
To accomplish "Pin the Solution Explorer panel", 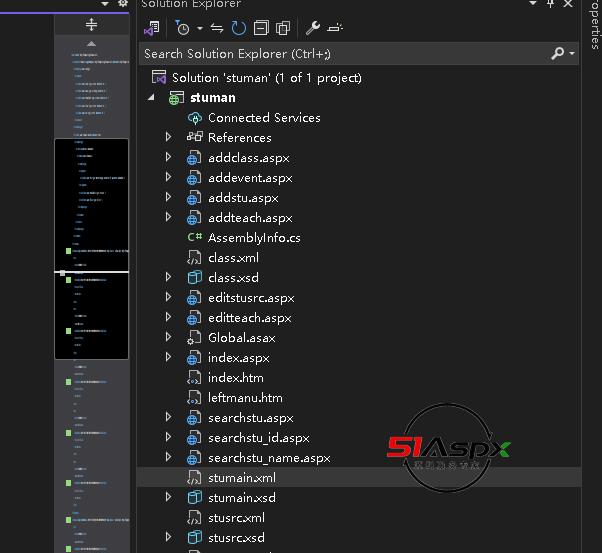I will pos(550,5).
